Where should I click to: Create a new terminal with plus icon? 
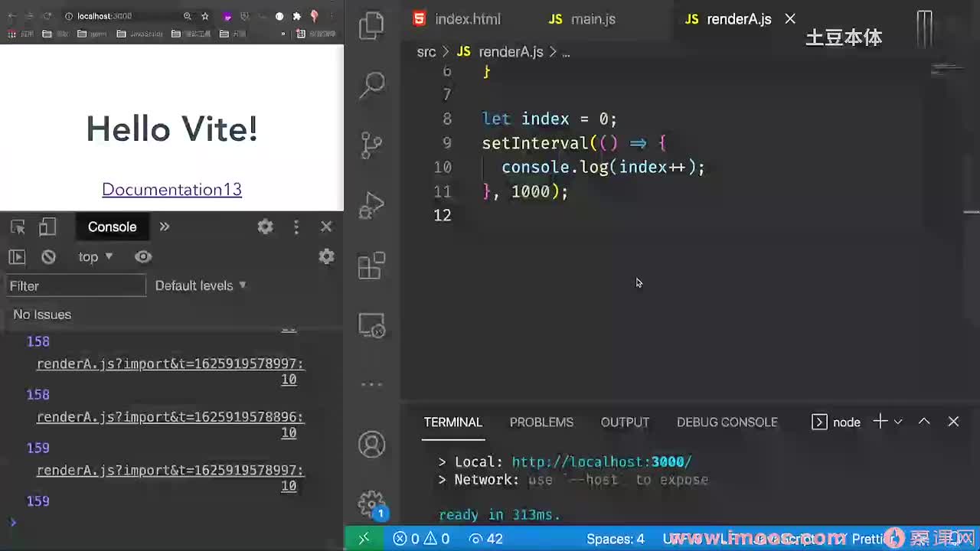tap(880, 422)
